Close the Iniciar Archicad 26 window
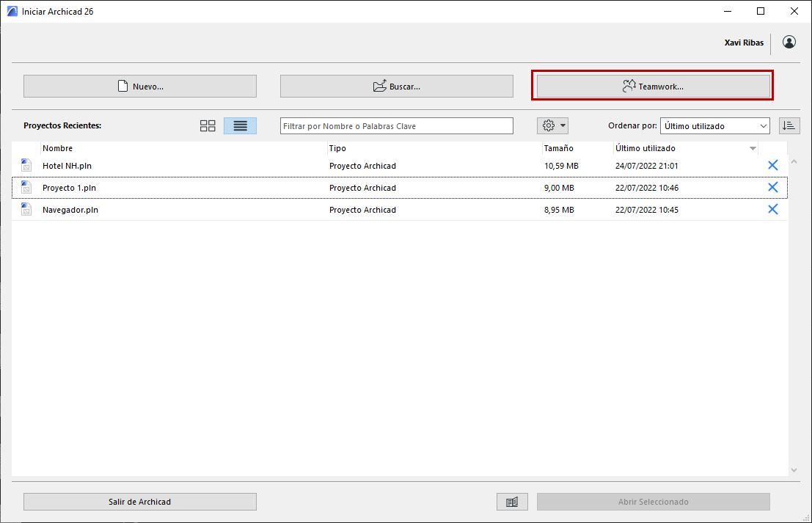This screenshot has height=523, width=812. pyautogui.click(x=794, y=11)
